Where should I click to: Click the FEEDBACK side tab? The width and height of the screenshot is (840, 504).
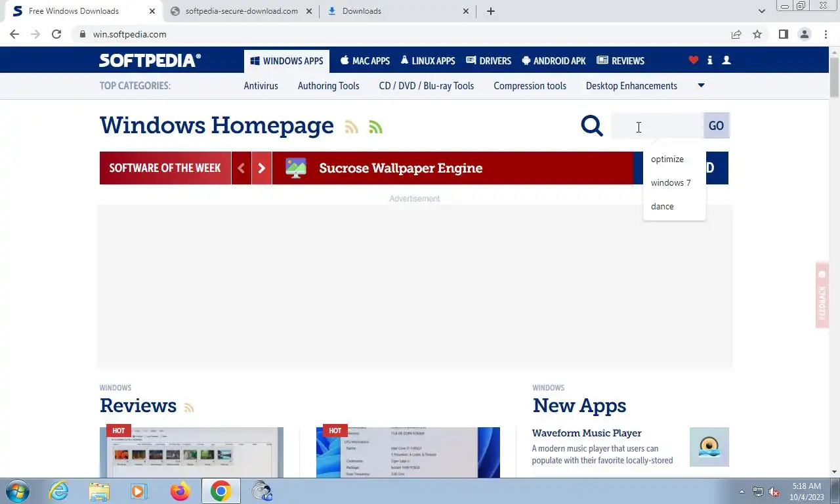pos(822,295)
